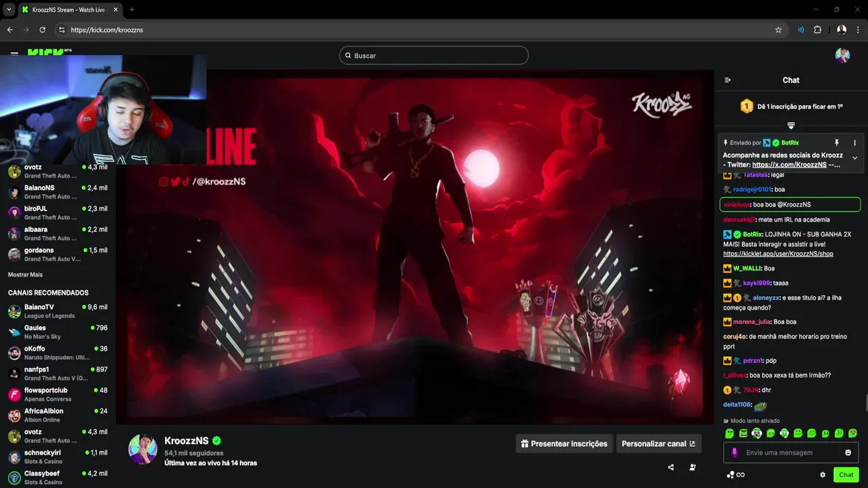The height and width of the screenshot is (488, 868).
Task: Select the 'KroozzNS Stream - Watch Live' tab
Action: point(69,9)
